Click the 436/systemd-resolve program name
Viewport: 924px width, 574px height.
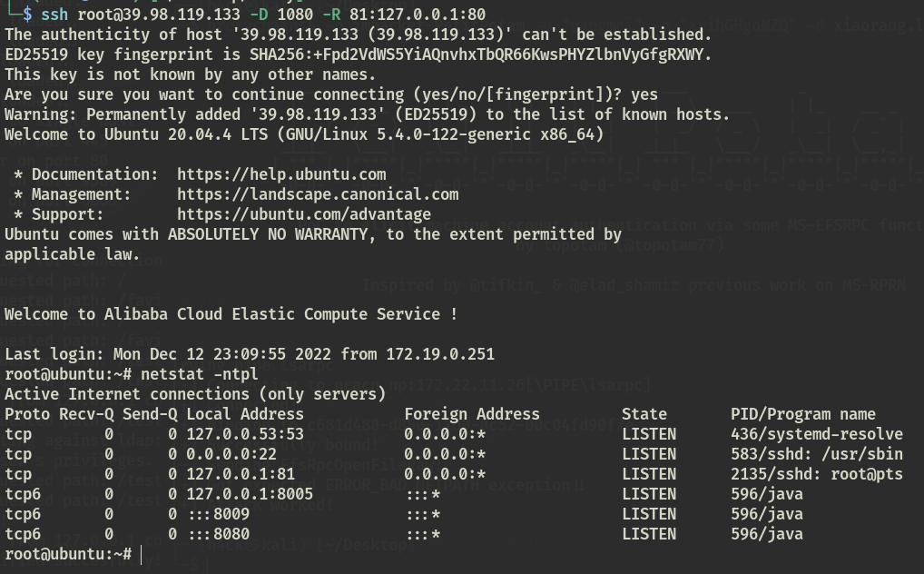[x=817, y=435]
